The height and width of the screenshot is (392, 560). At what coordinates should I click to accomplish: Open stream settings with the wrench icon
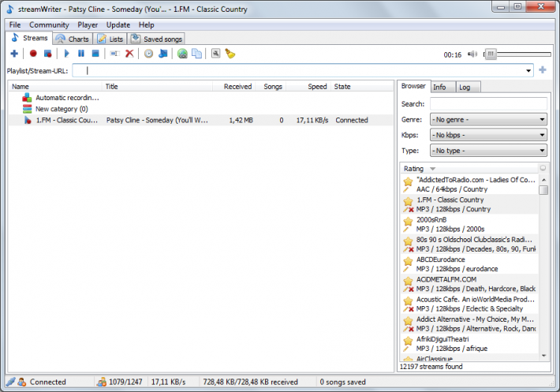tap(215, 54)
